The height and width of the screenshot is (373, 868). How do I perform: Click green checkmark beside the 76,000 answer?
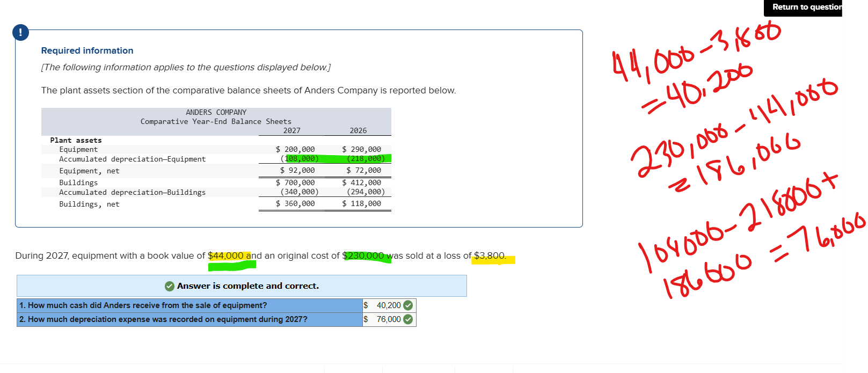408,319
